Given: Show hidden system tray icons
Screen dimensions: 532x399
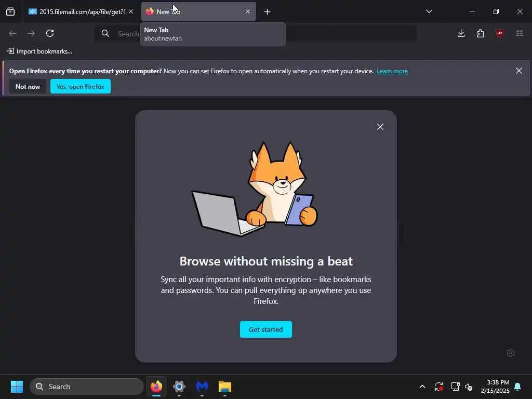Looking at the screenshot, I should [422, 387].
